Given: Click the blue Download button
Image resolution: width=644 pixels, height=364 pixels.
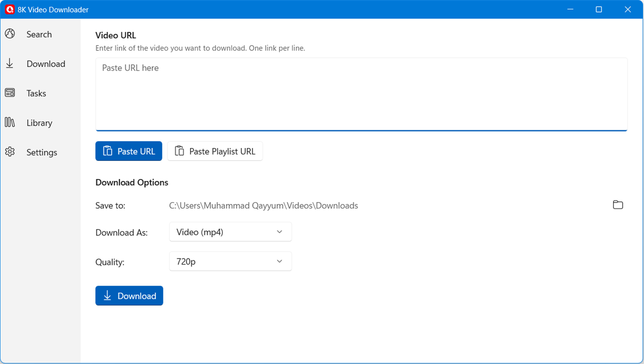Looking at the screenshot, I should click(x=129, y=296).
